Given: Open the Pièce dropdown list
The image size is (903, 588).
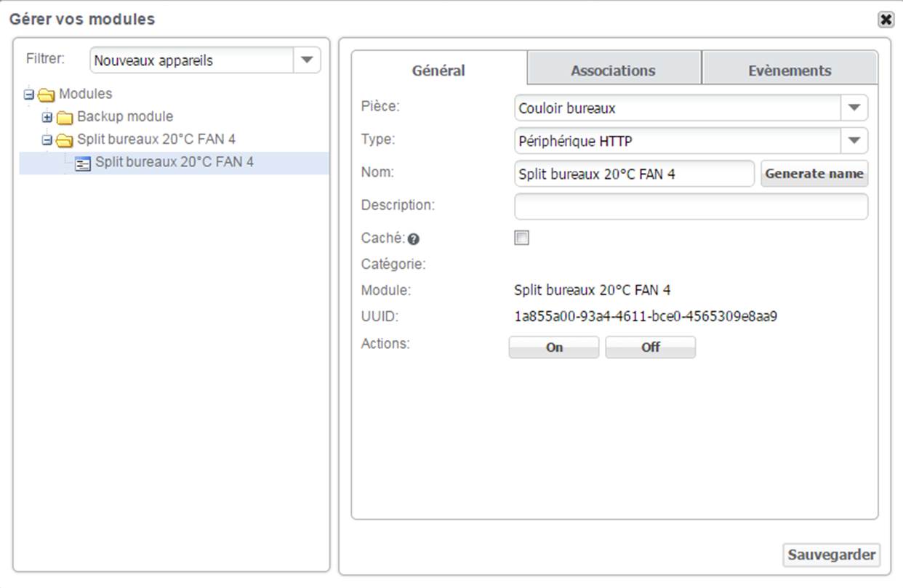Looking at the screenshot, I should pos(854,108).
